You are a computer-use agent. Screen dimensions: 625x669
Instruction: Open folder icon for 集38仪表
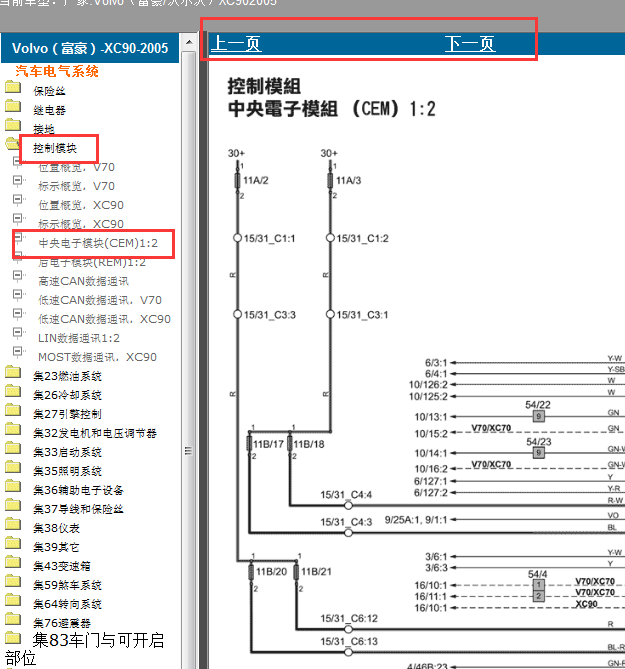coord(13,524)
